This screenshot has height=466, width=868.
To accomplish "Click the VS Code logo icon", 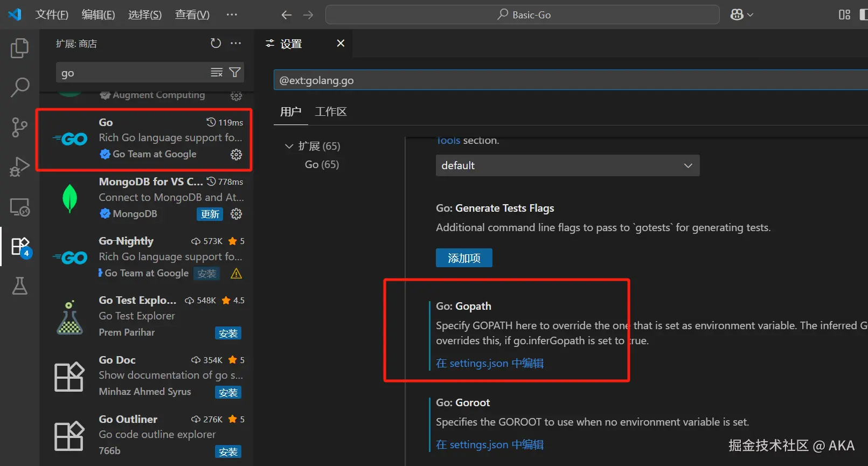I will coord(15,15).
